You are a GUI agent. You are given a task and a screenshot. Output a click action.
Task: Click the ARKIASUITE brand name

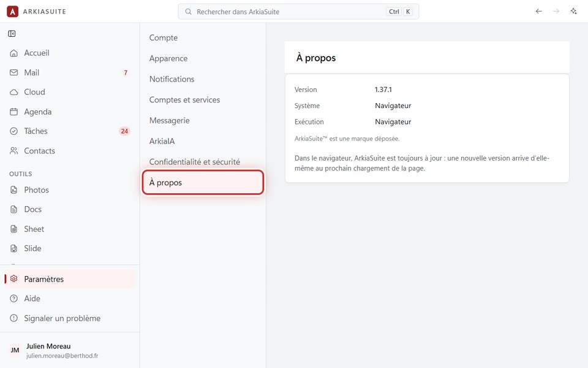[x=45, y=12]
